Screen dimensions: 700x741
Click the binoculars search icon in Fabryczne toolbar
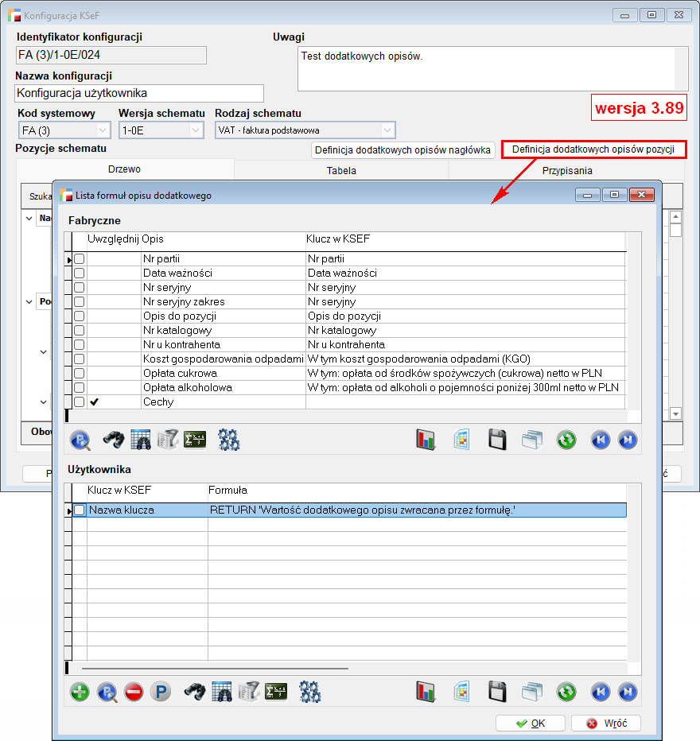pos(113,440)
